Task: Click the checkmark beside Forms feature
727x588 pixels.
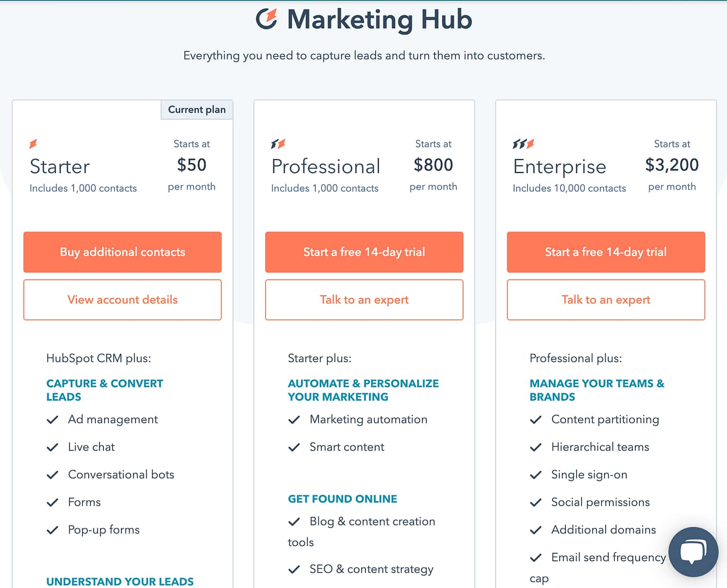Action: pos(53,501)
